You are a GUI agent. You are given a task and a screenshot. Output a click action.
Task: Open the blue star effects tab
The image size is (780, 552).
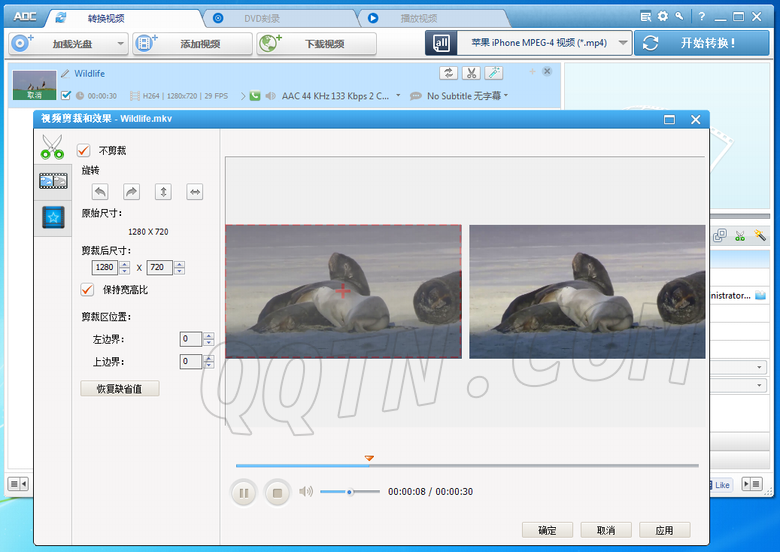point(52,216)
